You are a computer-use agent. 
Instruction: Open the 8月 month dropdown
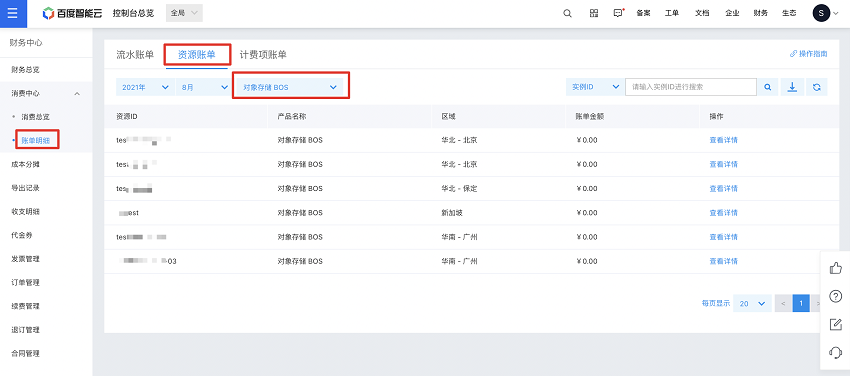click(x=204, y=87)
